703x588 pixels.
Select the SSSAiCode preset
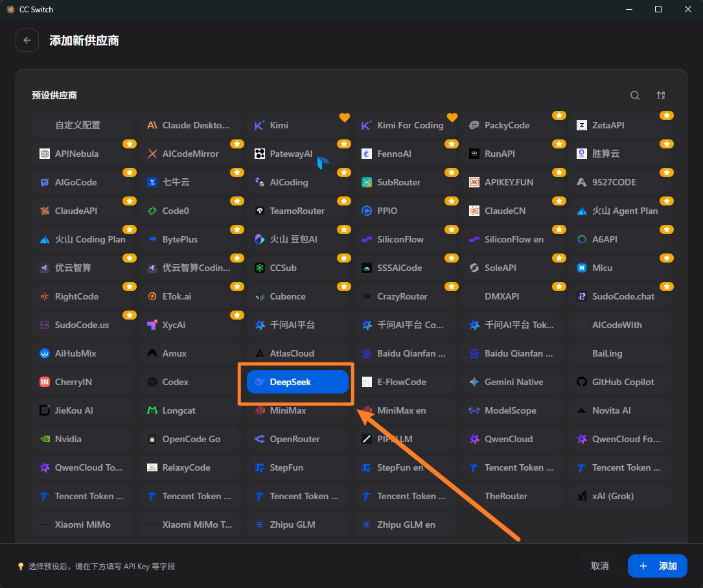(x=406, y=268)
